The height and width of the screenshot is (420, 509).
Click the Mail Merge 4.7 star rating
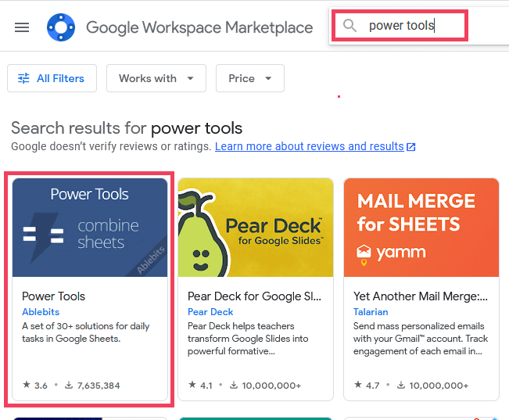(x=367, y=386)
